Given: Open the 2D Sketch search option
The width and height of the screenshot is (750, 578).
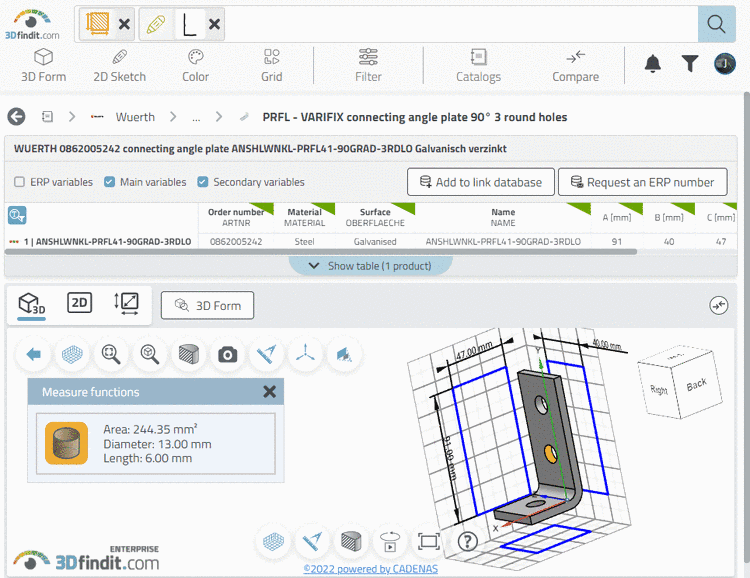Looking at the screenshot, I should click(x=119, y=66).
